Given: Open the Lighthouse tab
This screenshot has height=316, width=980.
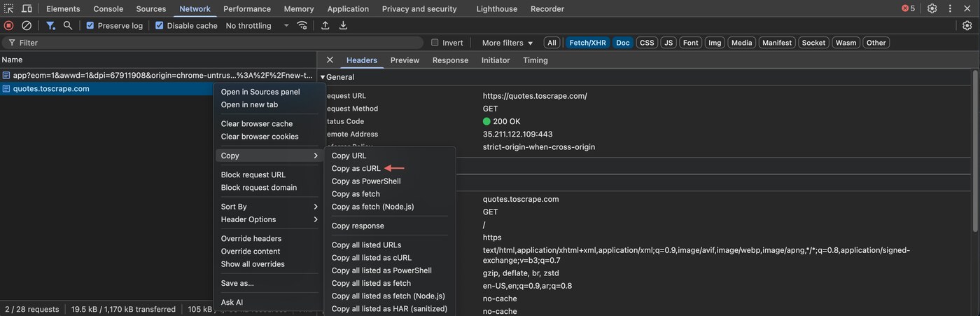Looking at the screenshot, I should (496, 8).
